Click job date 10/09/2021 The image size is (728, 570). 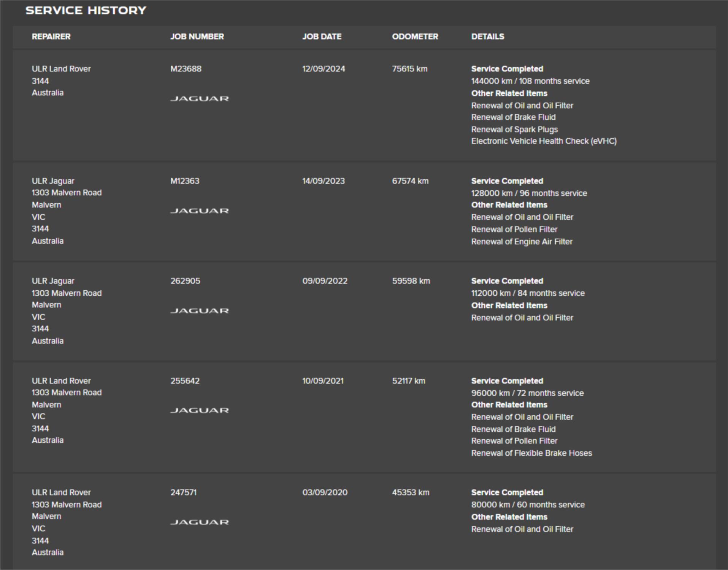click(323, 381)
